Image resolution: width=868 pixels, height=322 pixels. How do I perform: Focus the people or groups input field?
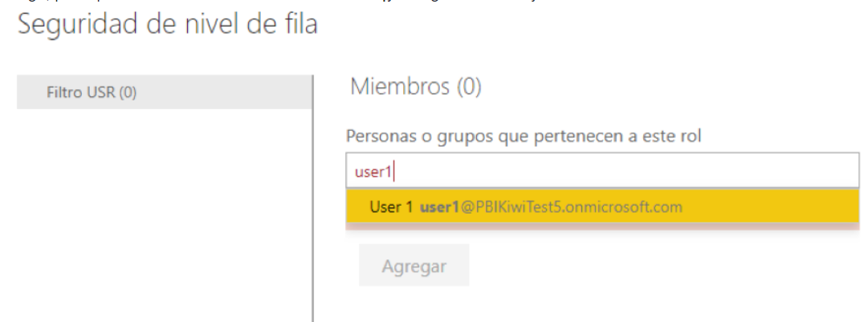tap(602, 171)
